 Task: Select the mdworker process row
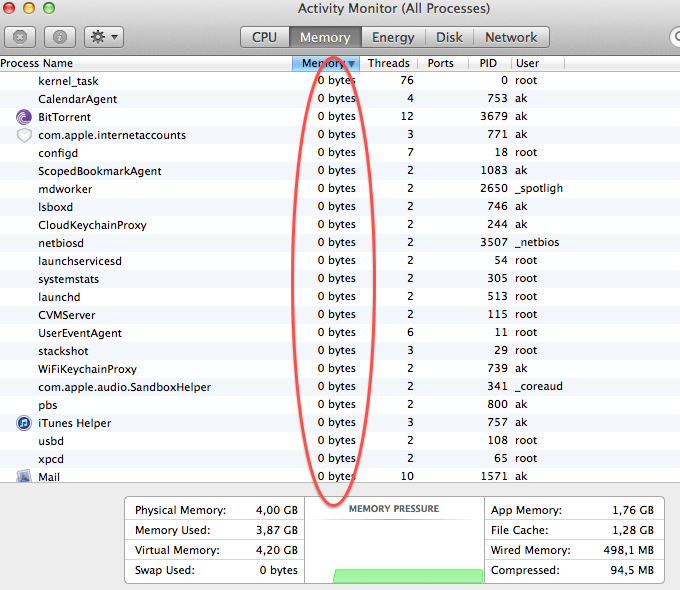340,189
